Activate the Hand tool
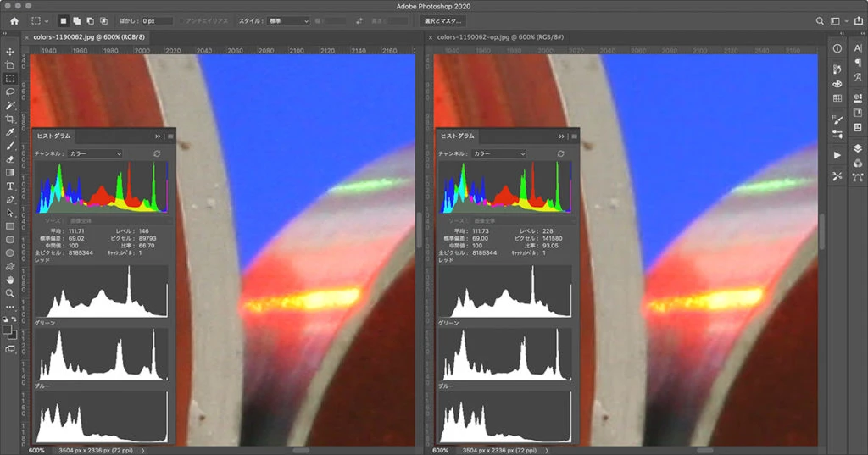Image resolution: width=868 pixels, height=455 pixels. [10, 279]
